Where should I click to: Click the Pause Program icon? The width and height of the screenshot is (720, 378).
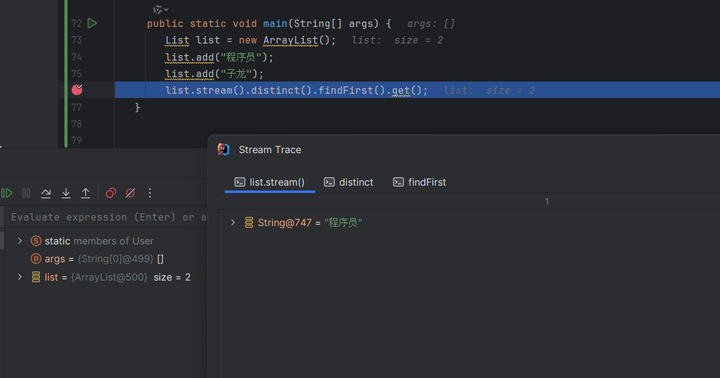click(26, 193)
